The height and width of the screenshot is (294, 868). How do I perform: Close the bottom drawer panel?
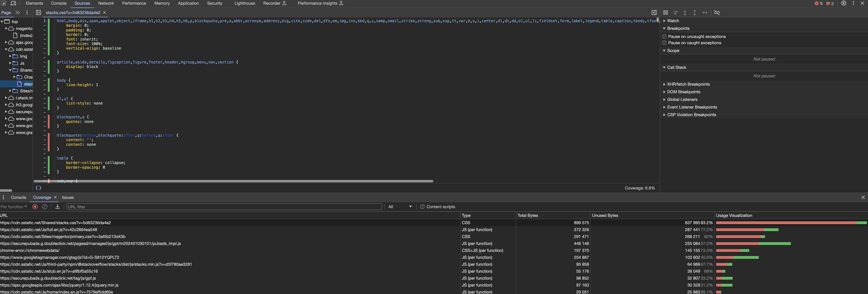[863, 197]
